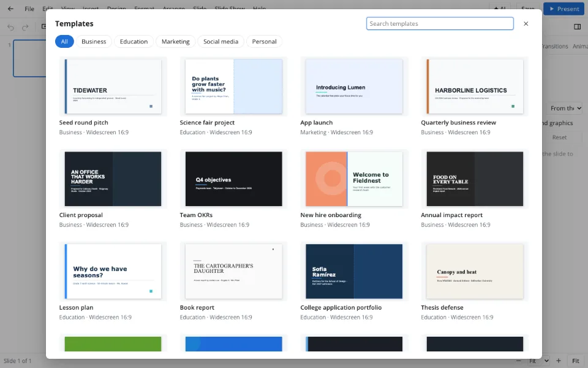
Task: Click the Search templates field
Action: click(x=440, y=24)
